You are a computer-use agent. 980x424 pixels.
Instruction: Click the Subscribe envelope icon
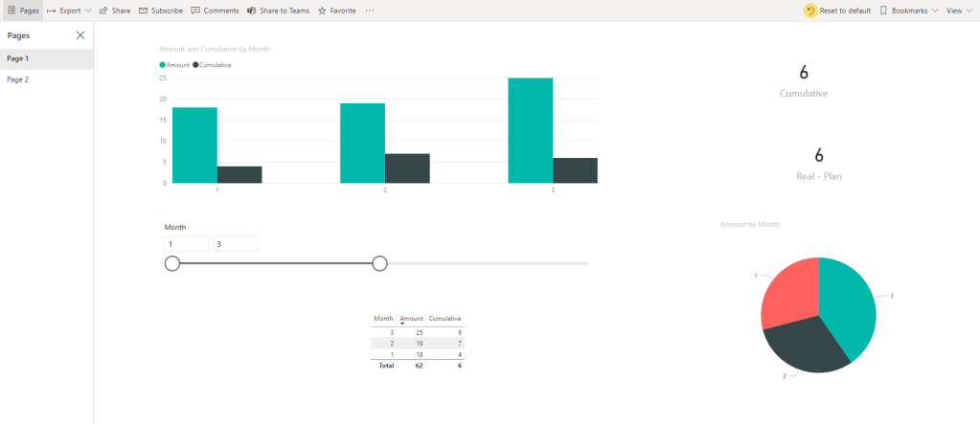[144, 11]
